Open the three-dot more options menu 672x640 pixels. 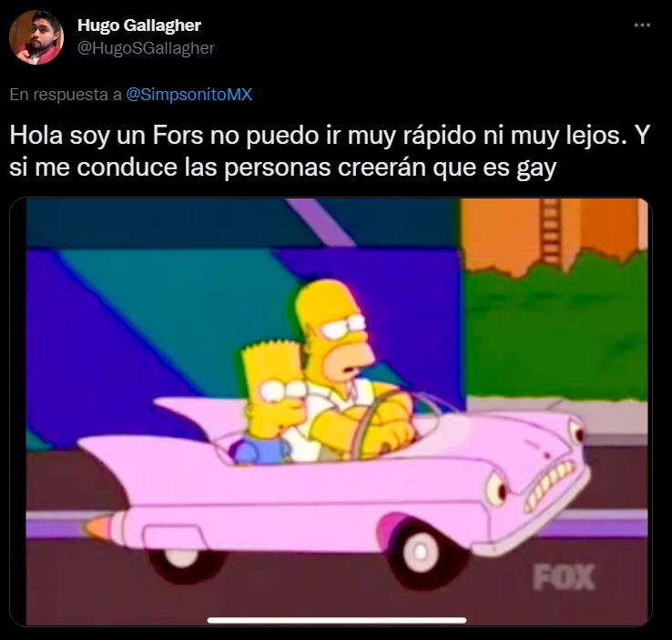tap(642, 25)
